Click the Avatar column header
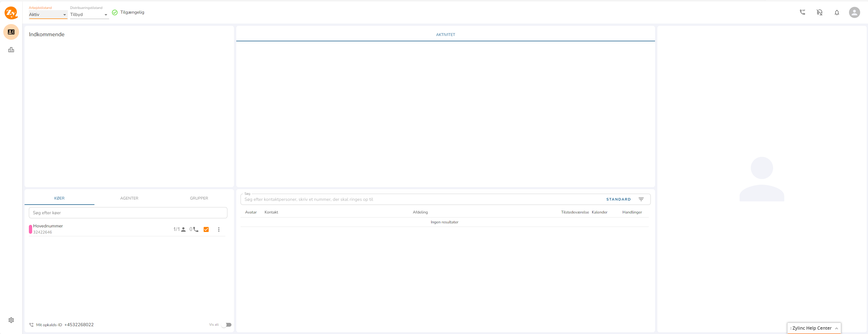The image size is (868, 334). [251, 212]
